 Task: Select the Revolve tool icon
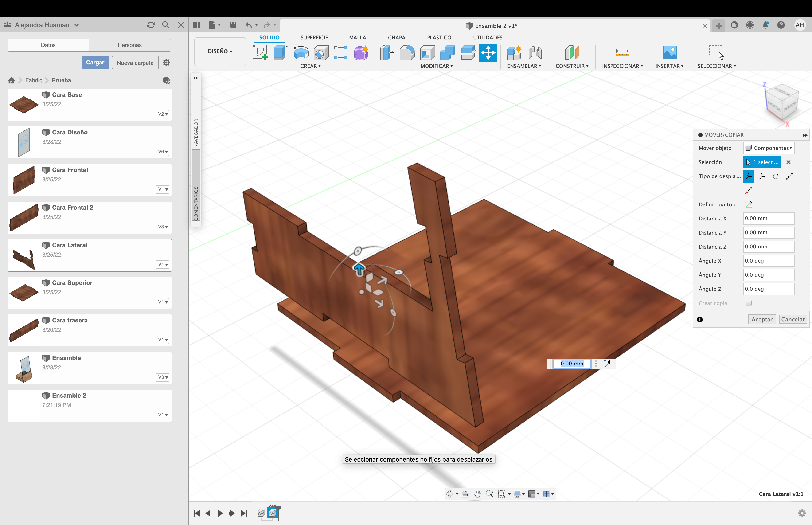point(301,53)
